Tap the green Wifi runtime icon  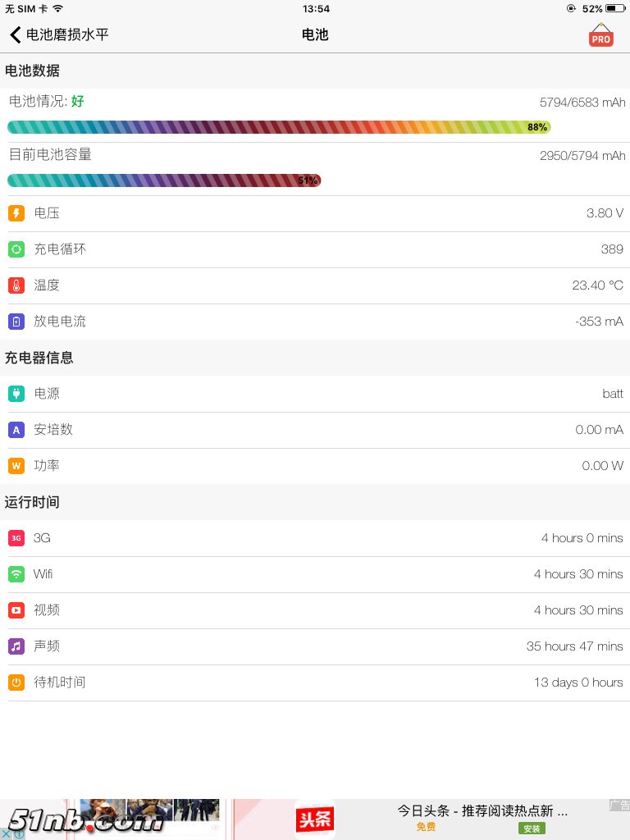click(16, 574)
